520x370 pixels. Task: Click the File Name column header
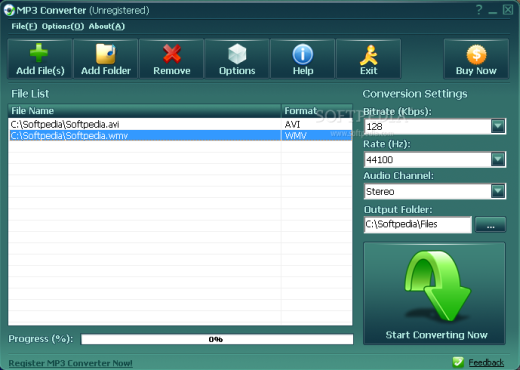144,111
